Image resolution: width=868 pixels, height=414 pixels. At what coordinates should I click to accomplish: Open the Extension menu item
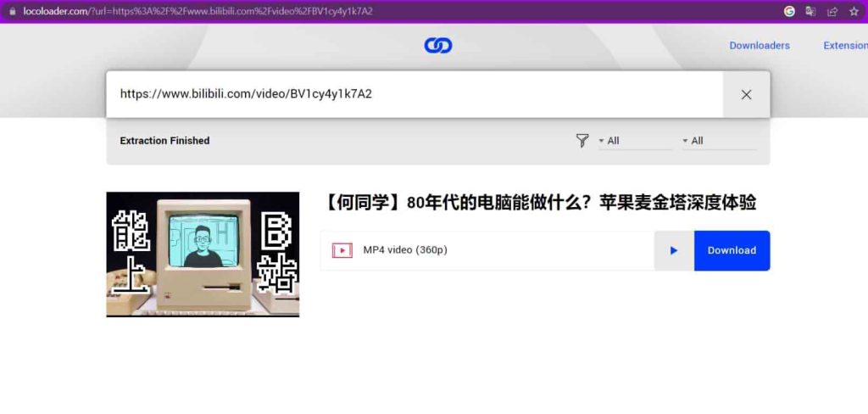click(x=844, y=46)
